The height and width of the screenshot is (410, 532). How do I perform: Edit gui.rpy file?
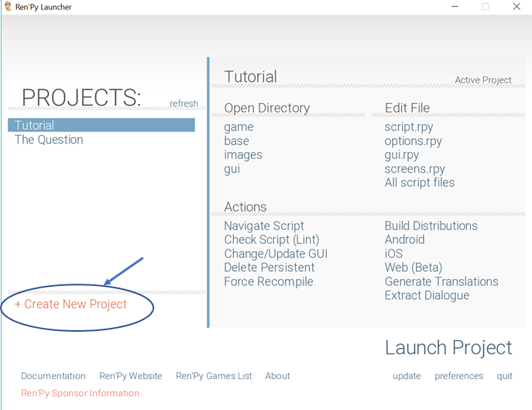click(402, 155)
